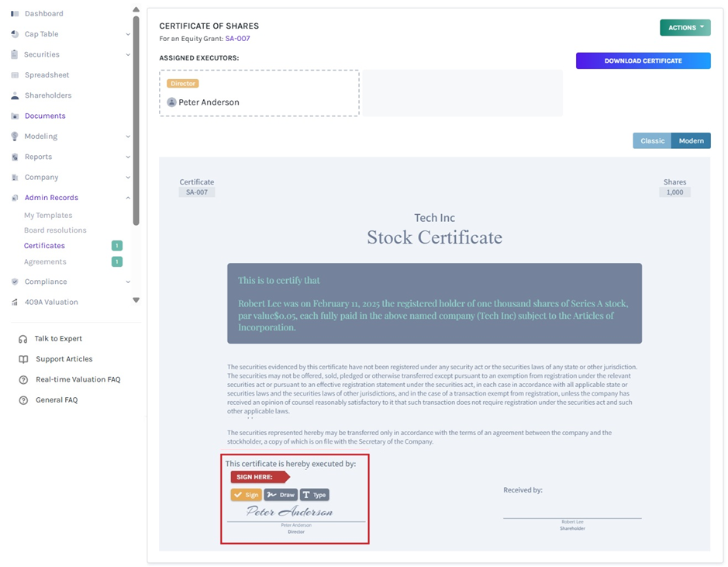Expand the Securities menu chevron
Viewport: 728px width, 567px height.
point(128,55)
